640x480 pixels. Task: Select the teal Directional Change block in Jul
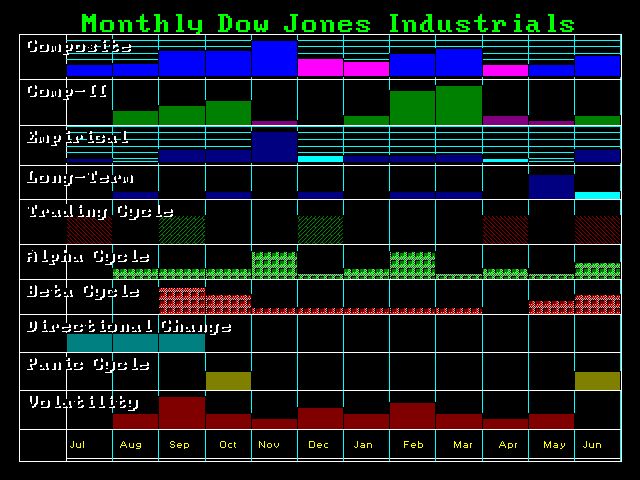point(89,343)
